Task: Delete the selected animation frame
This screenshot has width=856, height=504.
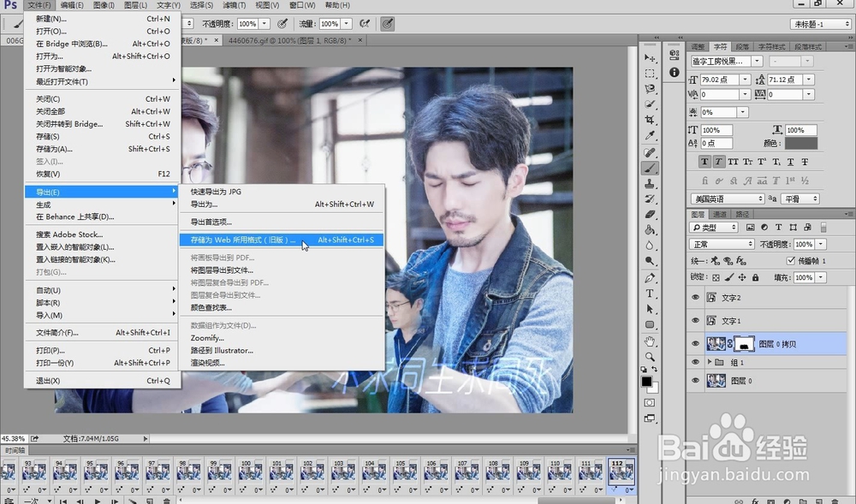Action: tap(167, 501)
